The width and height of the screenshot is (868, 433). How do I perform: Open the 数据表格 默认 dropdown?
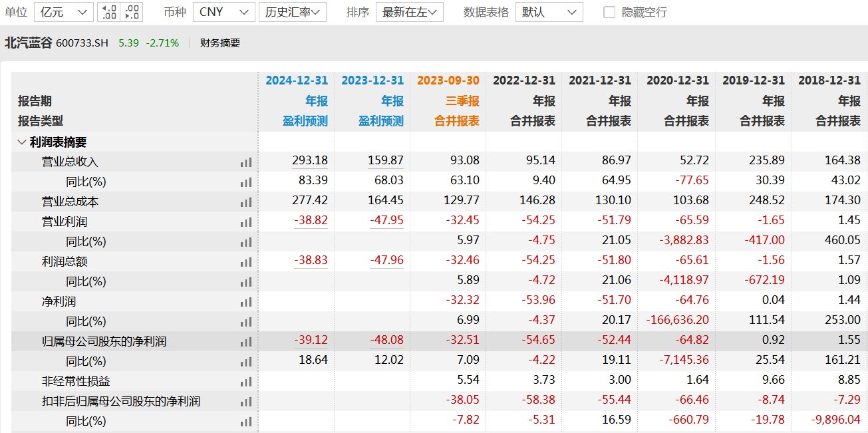549,12
